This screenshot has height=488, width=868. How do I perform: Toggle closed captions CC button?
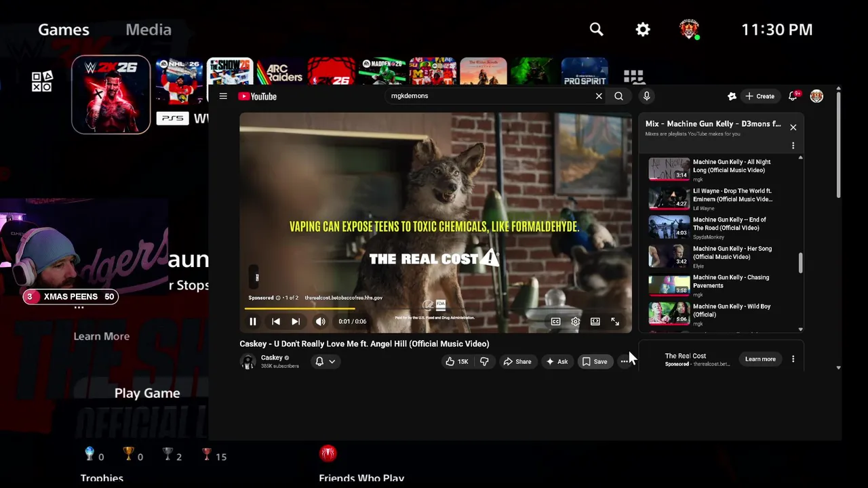(x=555, y=321)
